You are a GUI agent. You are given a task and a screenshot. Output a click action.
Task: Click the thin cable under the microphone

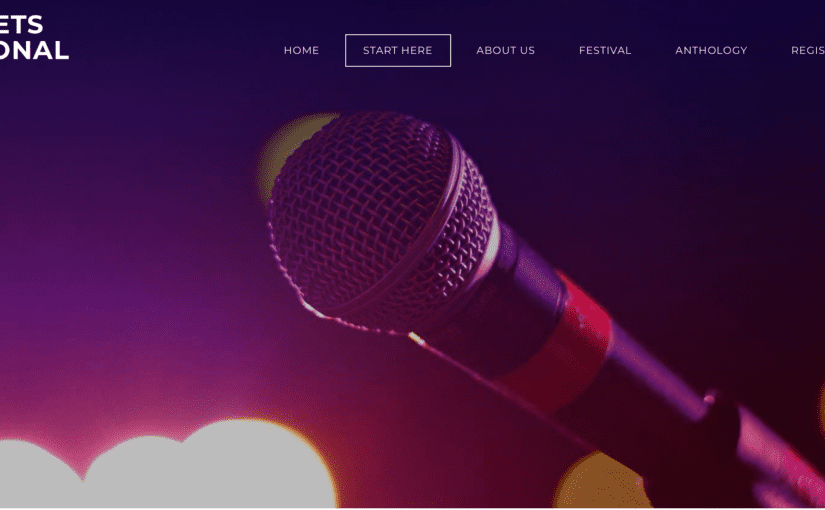[x=500, y=389]
